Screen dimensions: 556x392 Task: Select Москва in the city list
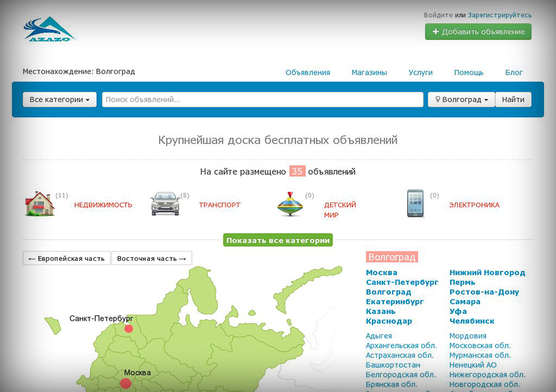[382, 272]
